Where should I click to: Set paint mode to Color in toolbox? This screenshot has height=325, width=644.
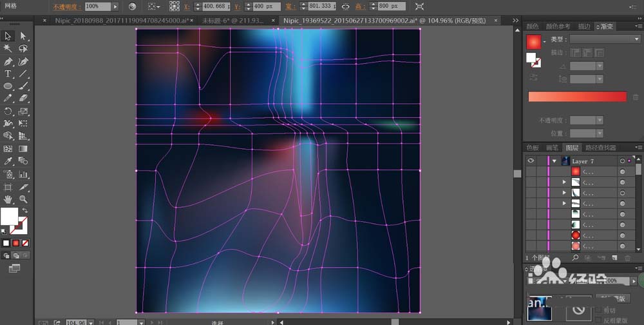(x=6, y=243)
